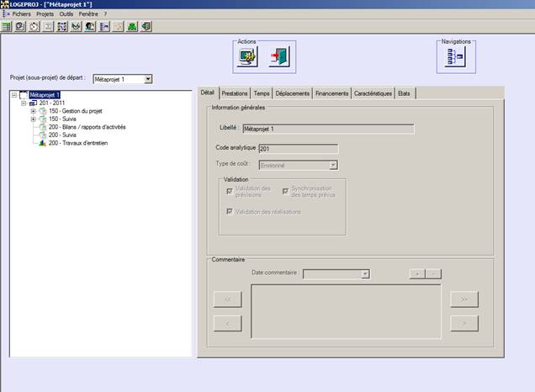Click the green people icon in the toolbar
Viewport: 535px width, 392px height.
[x=132, y=26]
